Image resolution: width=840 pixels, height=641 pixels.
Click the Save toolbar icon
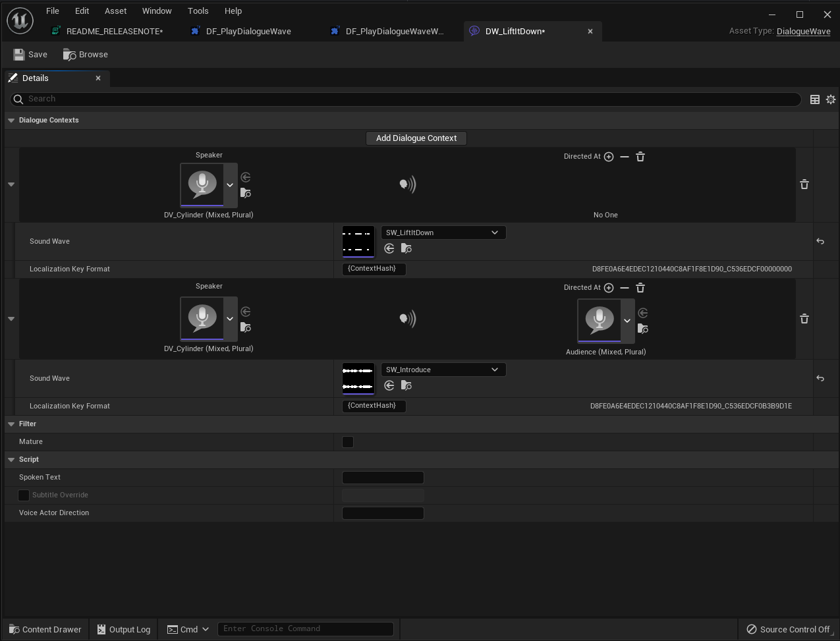tap(30, 55)
